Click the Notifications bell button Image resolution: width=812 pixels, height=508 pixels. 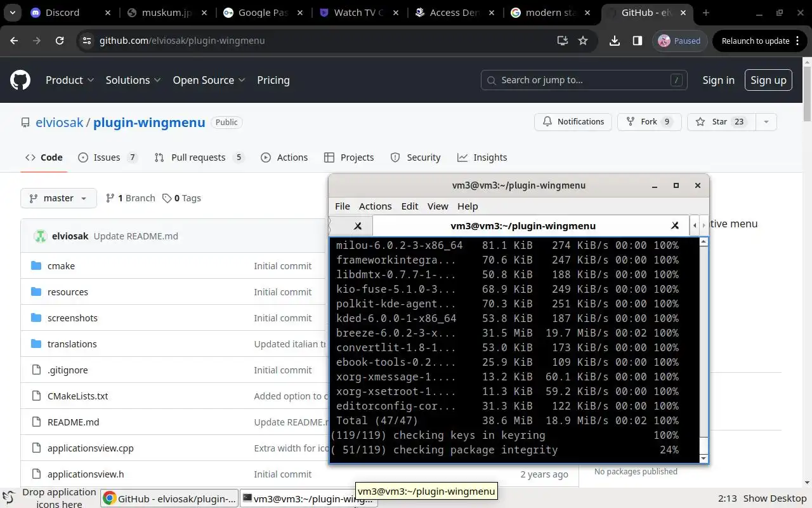pyautogui.click(x=573, y=122)
